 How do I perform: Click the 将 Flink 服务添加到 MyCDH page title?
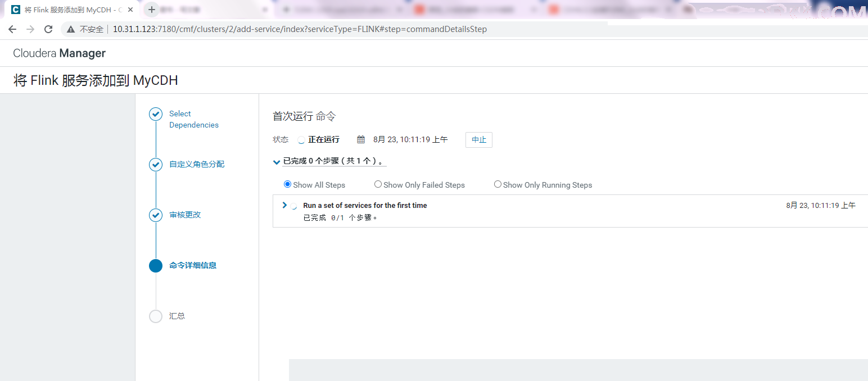[96, 81]
